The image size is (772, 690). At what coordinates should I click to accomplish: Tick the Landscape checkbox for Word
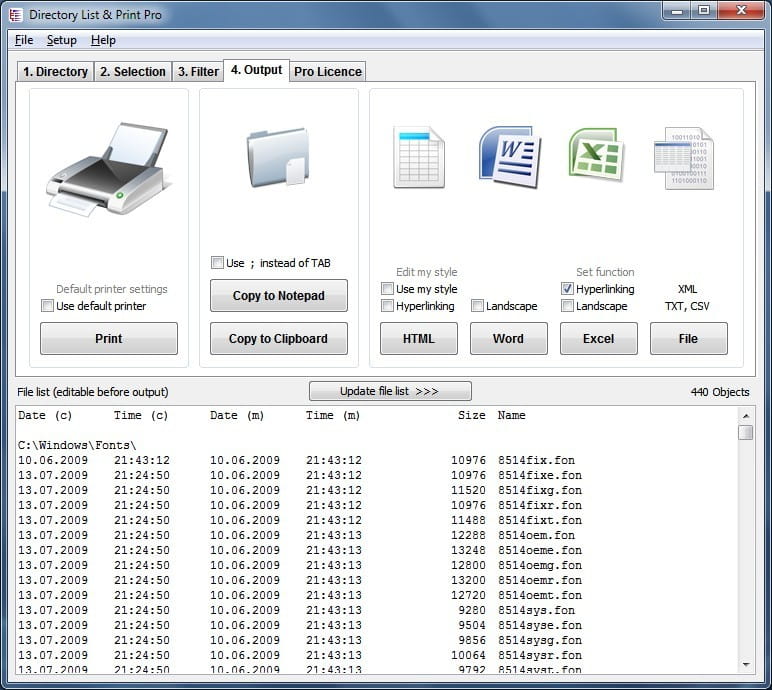(x=478, y=306)
